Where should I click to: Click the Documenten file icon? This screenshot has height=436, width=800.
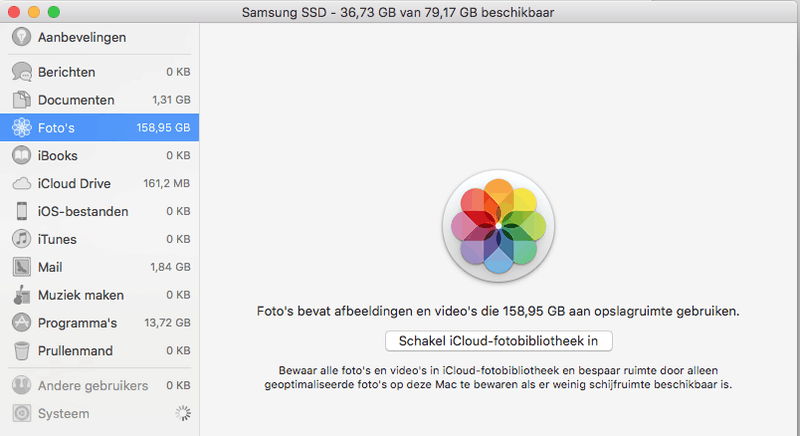(21, 99)
